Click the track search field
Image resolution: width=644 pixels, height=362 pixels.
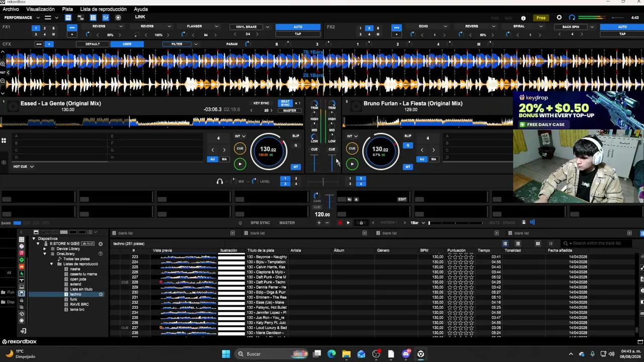[596, 243]
